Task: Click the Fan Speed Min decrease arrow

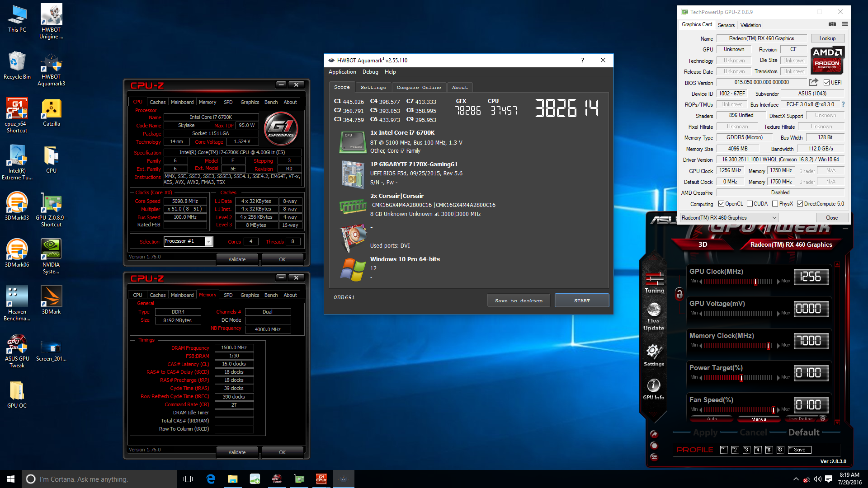Action: [701, 409]
